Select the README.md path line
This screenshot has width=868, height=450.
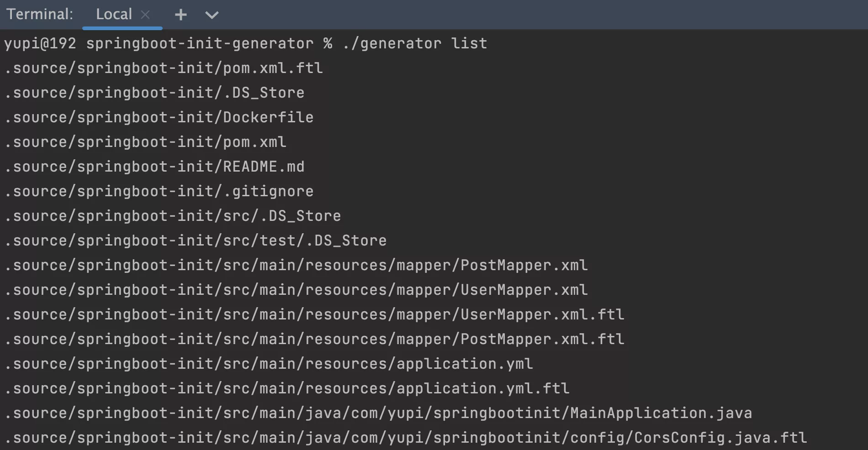(x=154, y=167)
